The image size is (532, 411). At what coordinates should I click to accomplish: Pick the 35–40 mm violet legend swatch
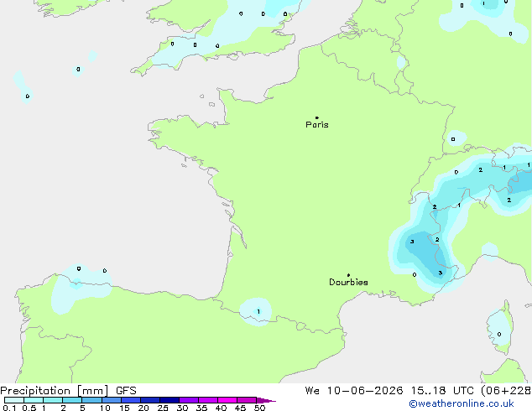pyautogui.click(x=208, y=400)
